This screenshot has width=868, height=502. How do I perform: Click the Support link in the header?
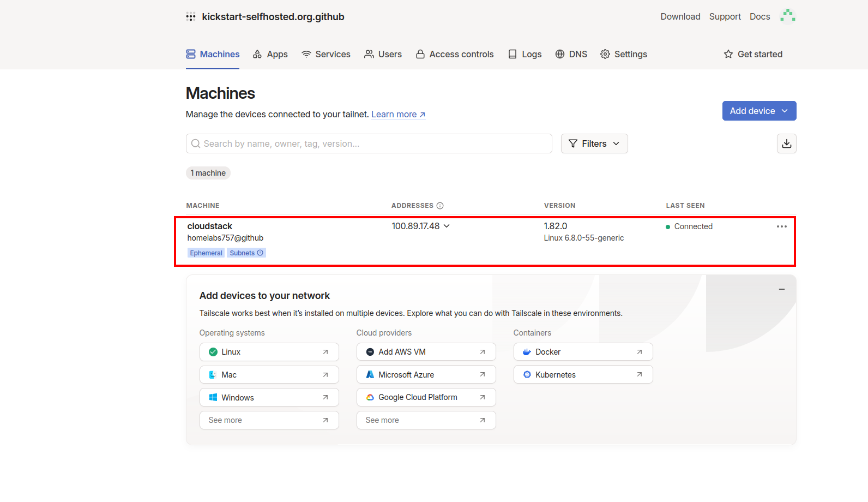click(x=725, y=16)
